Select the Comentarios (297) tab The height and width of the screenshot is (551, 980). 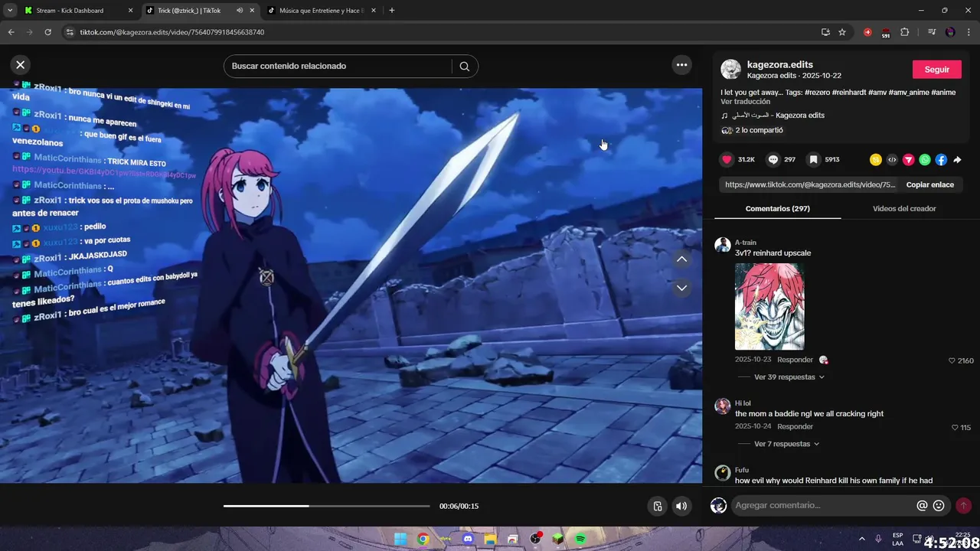point(777,208)
